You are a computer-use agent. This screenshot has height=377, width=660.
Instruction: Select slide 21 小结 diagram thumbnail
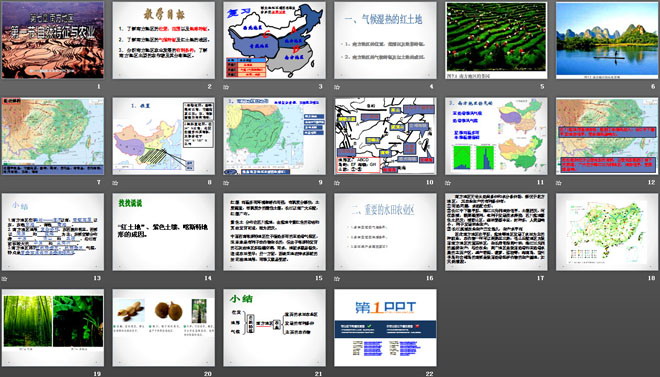coord(274,328)
